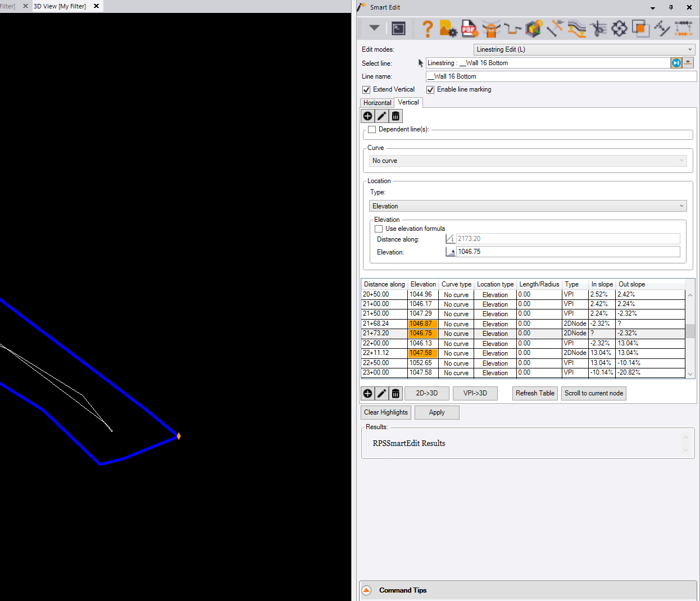
Task: Click the overlapping squares icon in toolbar
Action: [x=640, y=28]
